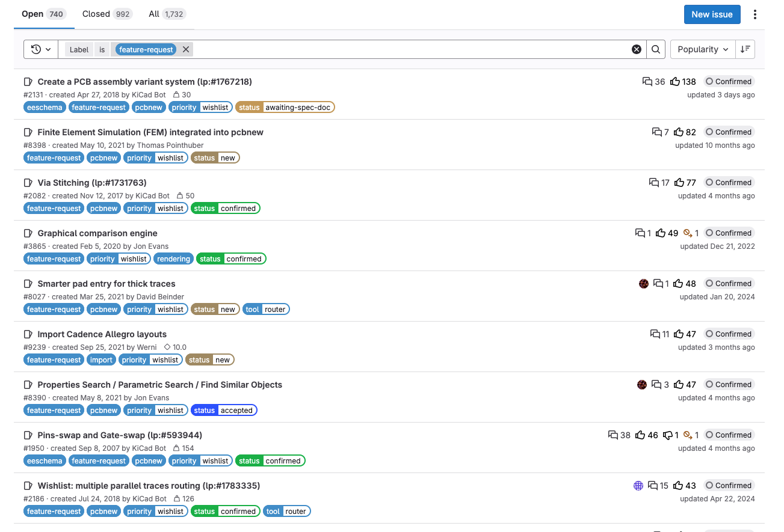The image size is (784, 532).
Task: Open the Graphical comparison engine issue
Action: [x=97, y=233]
